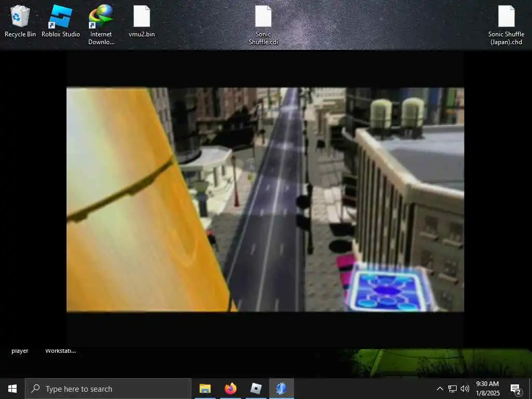
Task: Switch to the Roblox taskbar app
Action: (x=256, y=389)
